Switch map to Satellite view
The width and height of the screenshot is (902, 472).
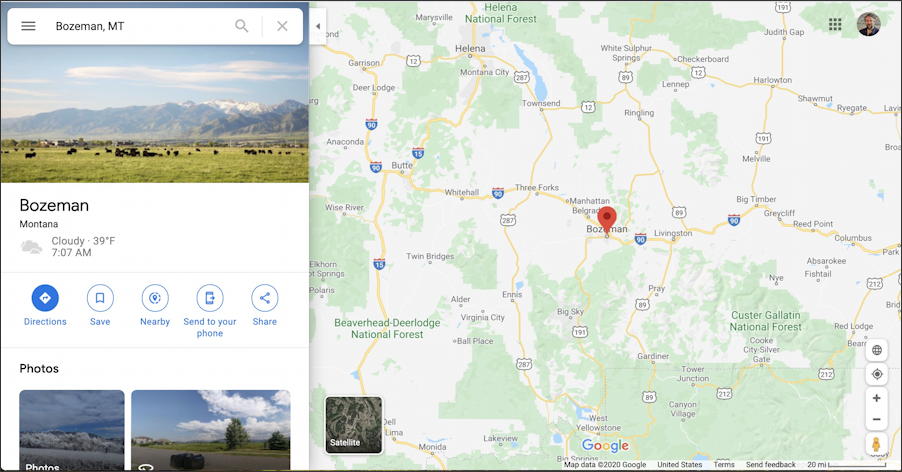pyautogui.click(x=353, y=425)
